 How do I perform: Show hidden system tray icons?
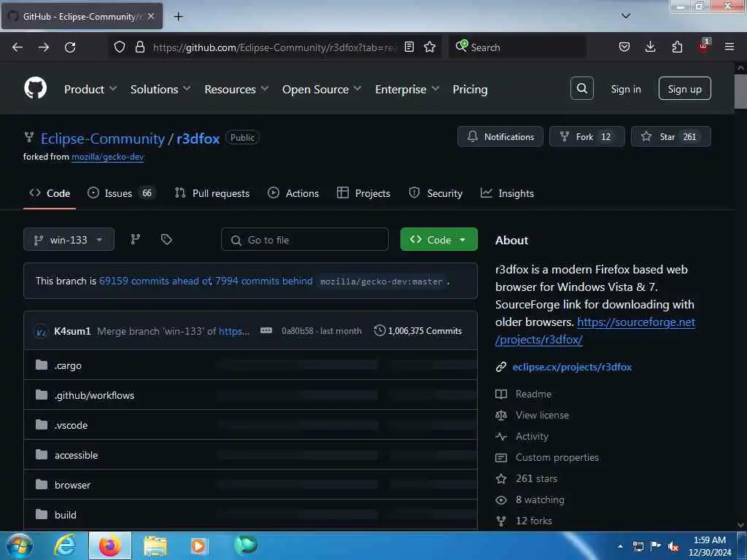point(620,546)
